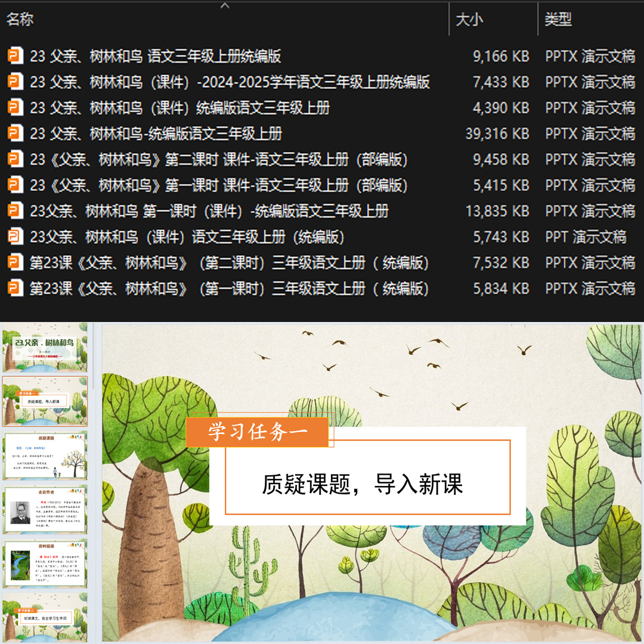Select file 23 父亲、树林和鸟-统编版语文三年级上册
Viewport: 644px width, 644px height.
[x=156, y=134]
